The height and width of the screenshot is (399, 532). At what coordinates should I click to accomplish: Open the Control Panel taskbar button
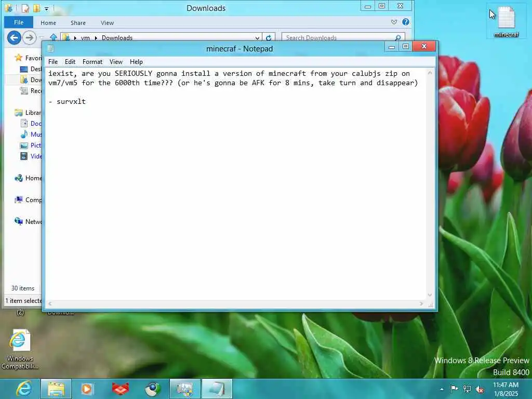click(x=185, y=389)
